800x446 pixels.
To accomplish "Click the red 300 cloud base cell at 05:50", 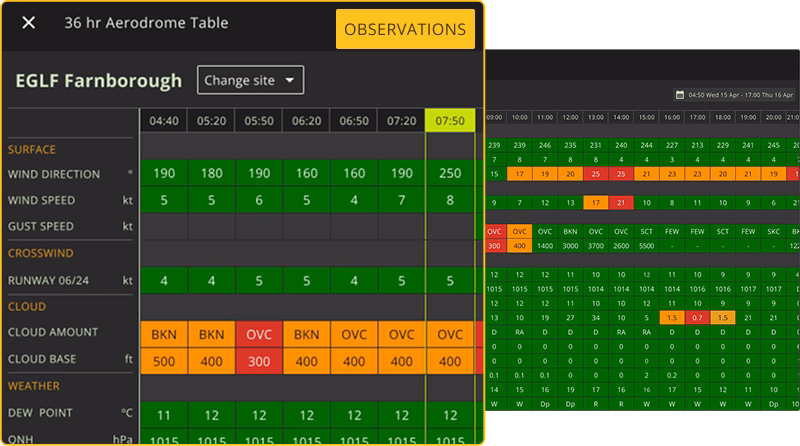I will pyautogui.click(x=259, y=361).
